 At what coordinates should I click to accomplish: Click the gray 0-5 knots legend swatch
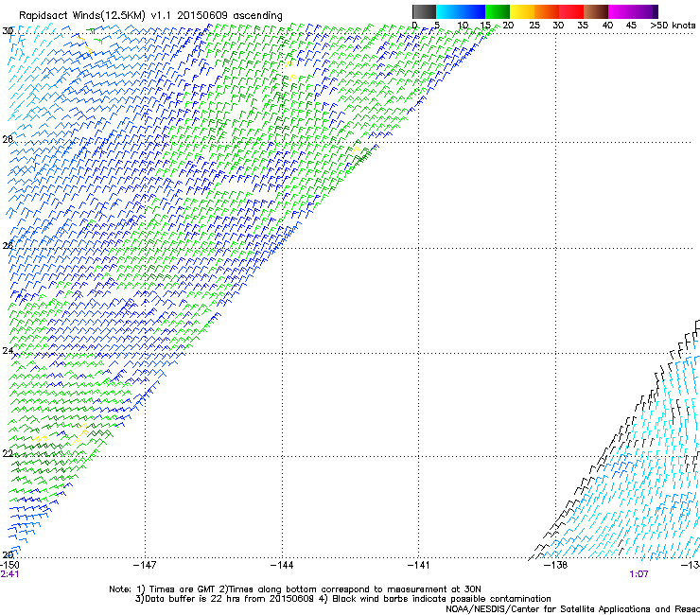[x=424, y=11]
